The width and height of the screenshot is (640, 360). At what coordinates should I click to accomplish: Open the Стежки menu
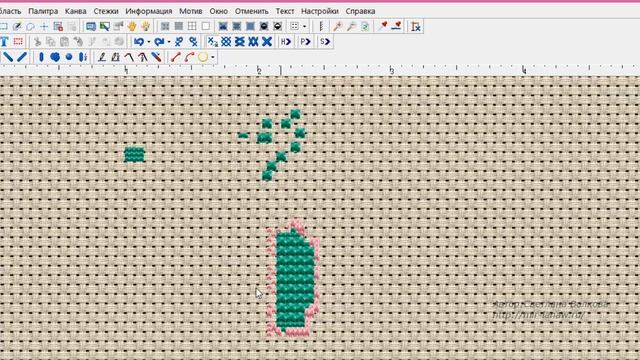coord(106,11)
